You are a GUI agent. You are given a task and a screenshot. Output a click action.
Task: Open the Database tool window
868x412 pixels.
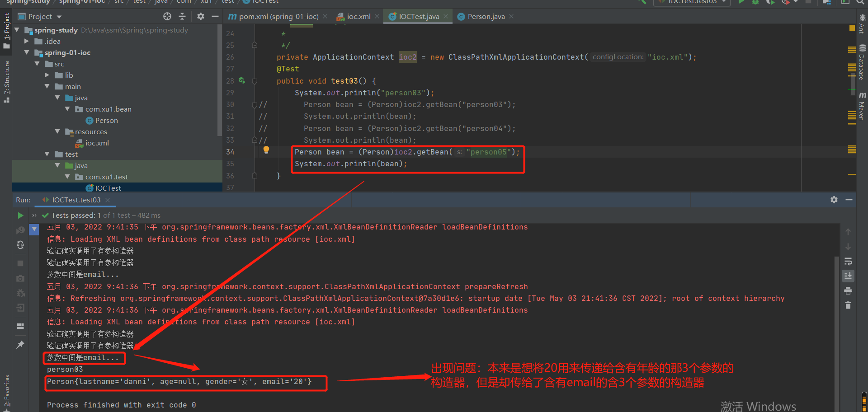click(862, 62)
